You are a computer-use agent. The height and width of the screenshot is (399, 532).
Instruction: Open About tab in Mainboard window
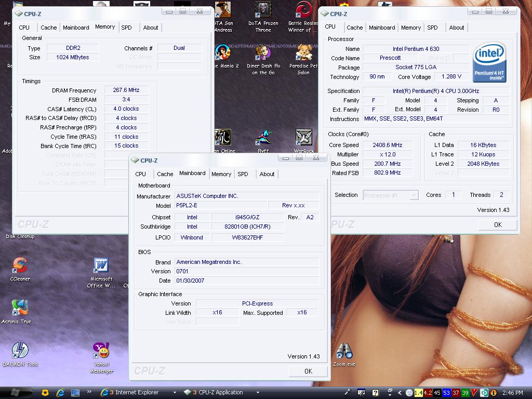(x=267, y=174)
